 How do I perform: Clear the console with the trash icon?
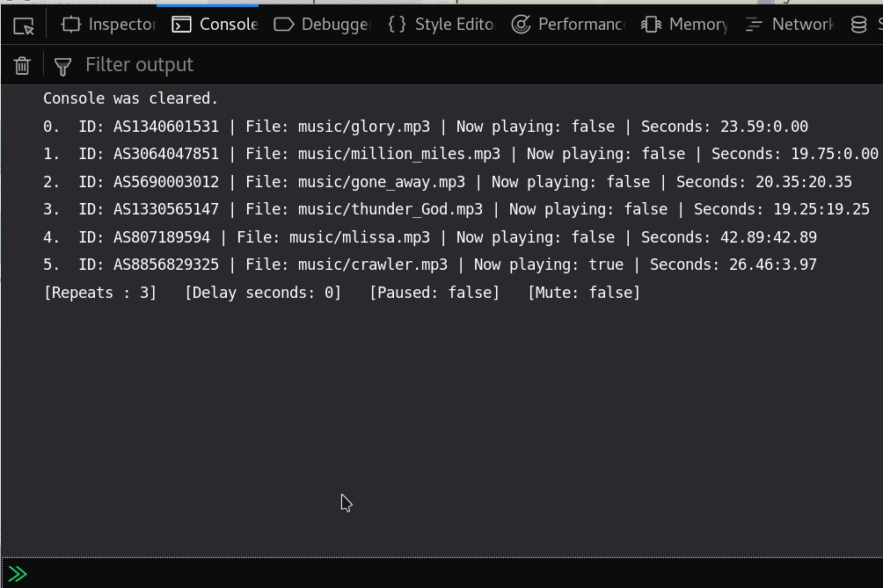[22, 65]
